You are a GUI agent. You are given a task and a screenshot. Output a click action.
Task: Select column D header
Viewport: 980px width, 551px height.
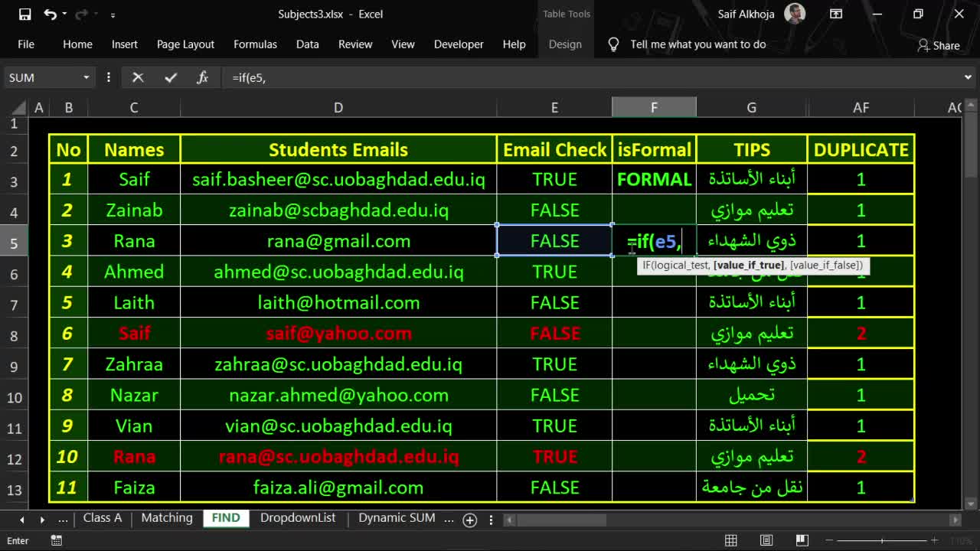pos(338,108)
